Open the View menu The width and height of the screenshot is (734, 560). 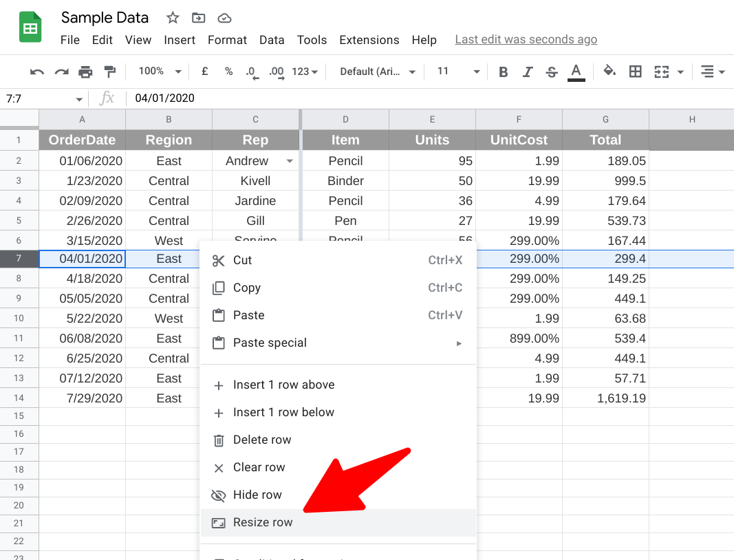click(x=138, y=41)
